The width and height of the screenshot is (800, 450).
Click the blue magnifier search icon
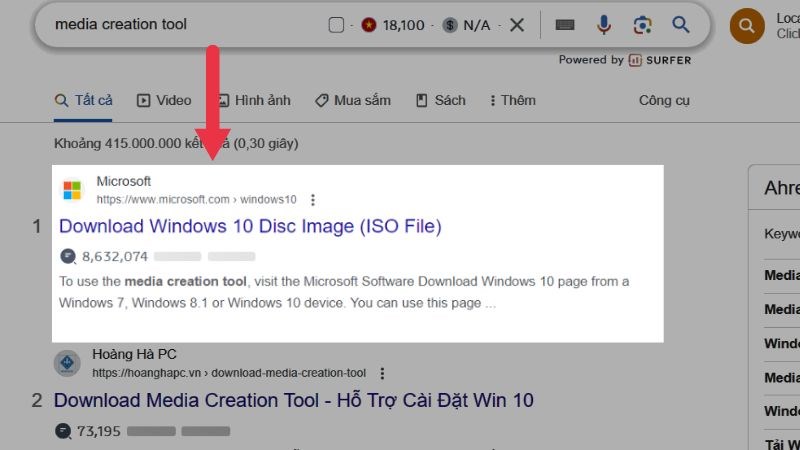click(681, 24)
